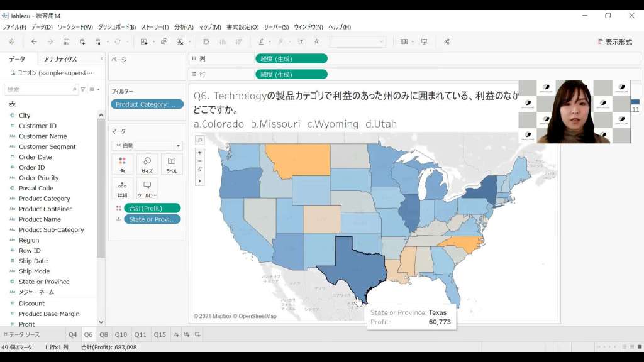The width and height of the screenshot is (644, 362).
Task: Go back with the undo arrow
Action: click(x=34, y=41)
